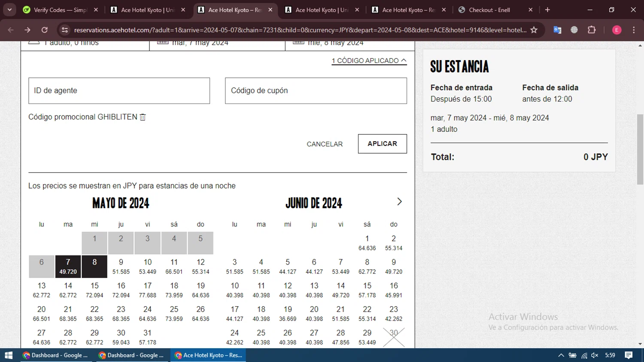Select May 17 priced 77.688

click(x=148, y=290)
